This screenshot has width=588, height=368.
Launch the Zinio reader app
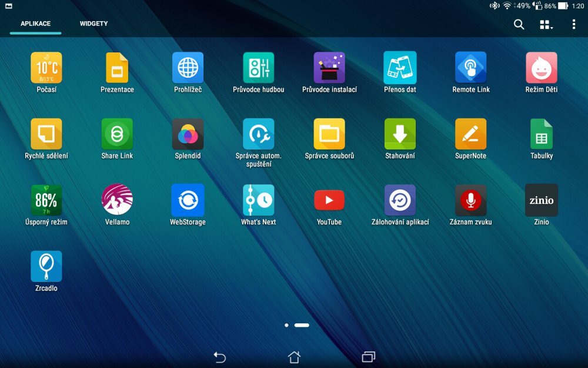coord(541,200)
